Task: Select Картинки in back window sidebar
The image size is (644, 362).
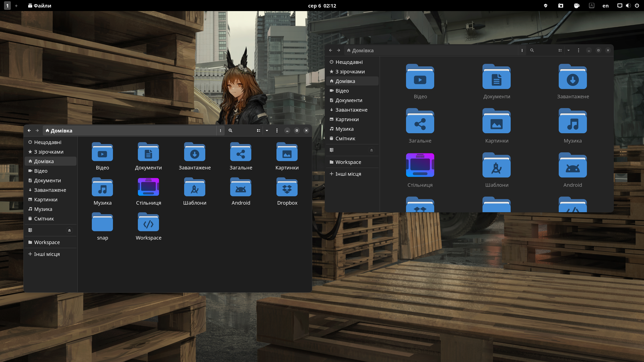Action: pos(352,119)
